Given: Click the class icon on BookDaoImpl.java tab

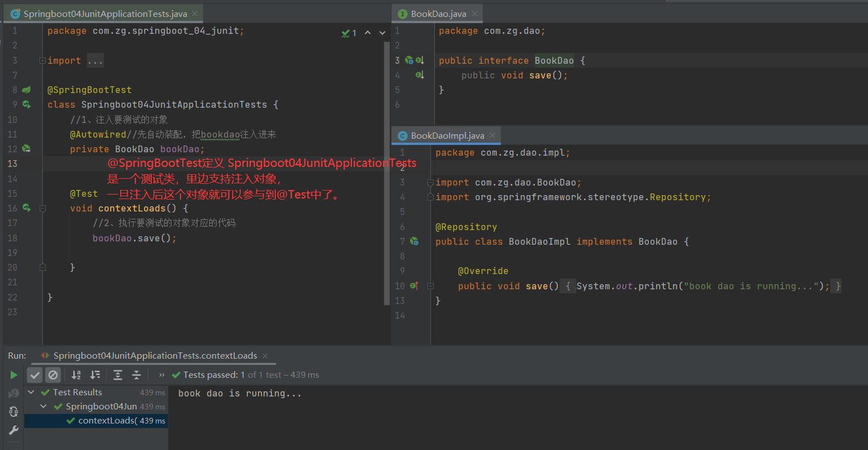Looking at the screenshot, I should point(403,136).
